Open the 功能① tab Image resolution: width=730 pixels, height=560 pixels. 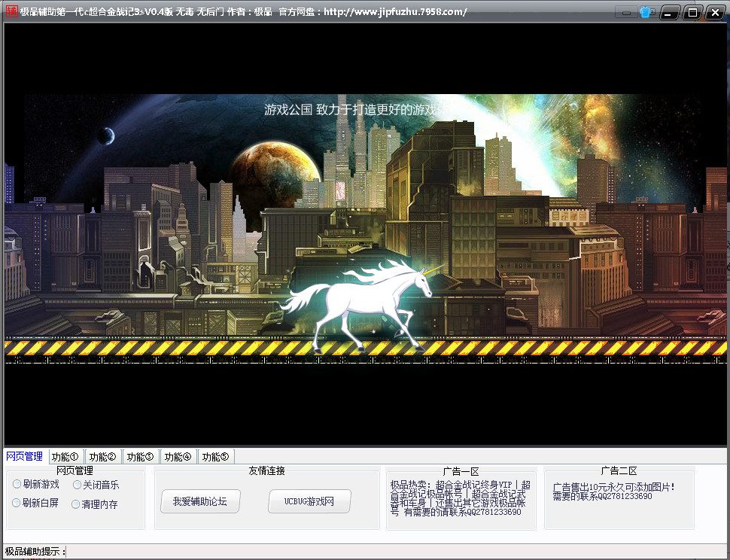tap(65, 457)
